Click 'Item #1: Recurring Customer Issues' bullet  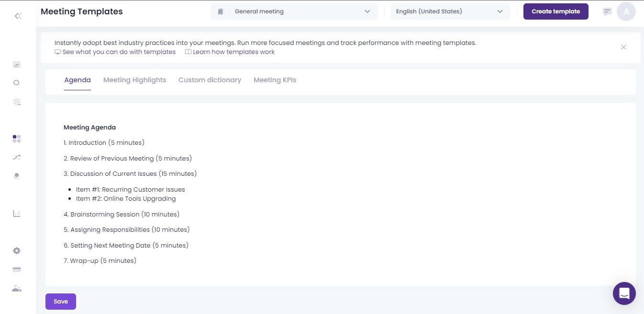130,189
